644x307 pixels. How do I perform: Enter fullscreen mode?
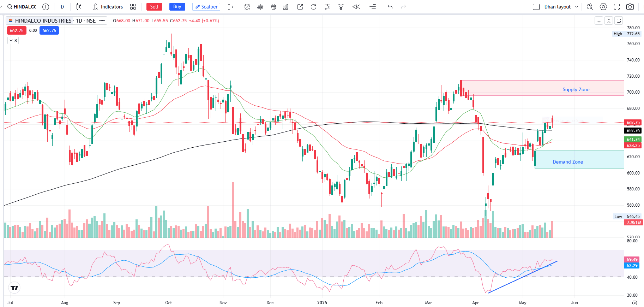[617, 7]
